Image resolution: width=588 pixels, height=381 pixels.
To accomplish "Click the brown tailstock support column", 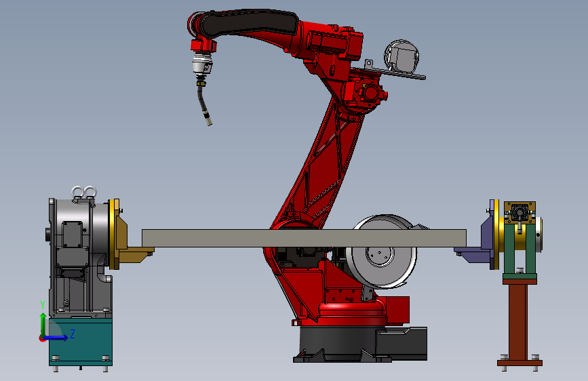I will [519, 322].
